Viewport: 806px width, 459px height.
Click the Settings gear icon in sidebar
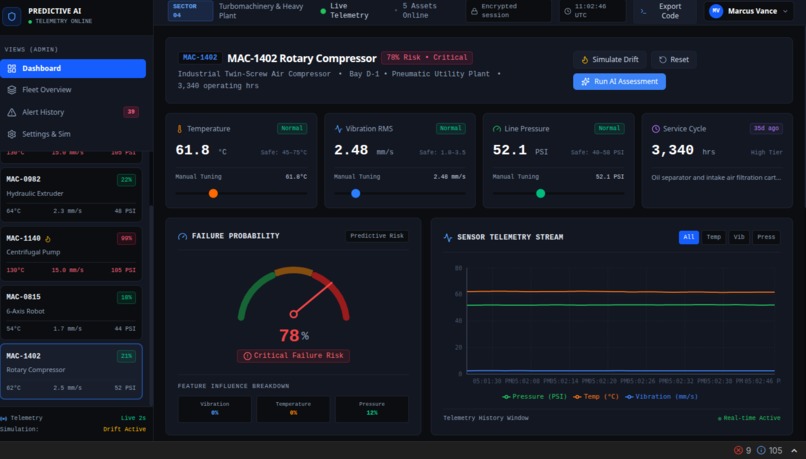point(12,134)
